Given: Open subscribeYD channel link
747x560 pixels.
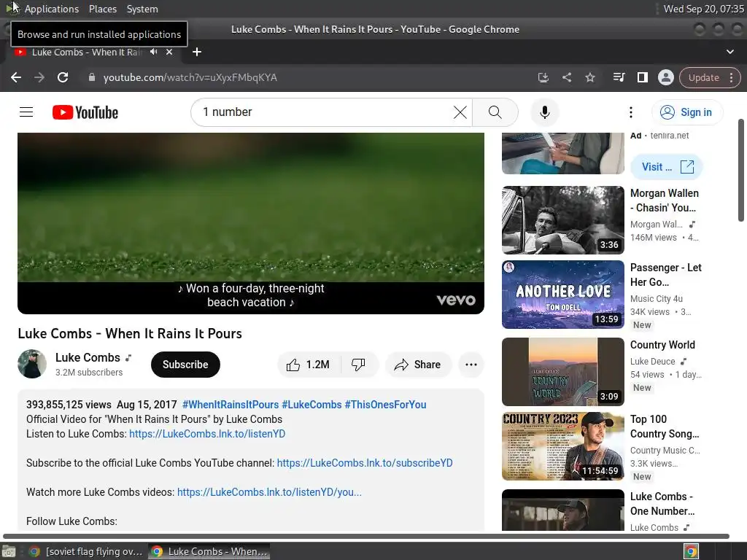Looking at the screenshot, I should point(365,463).
